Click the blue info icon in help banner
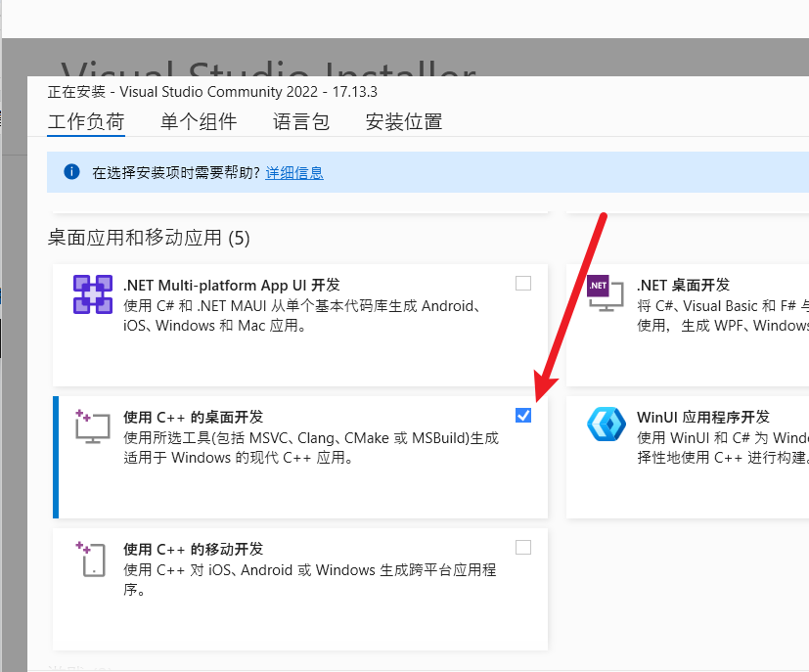The height and width of the screenshot is (672, 809). coord(71,172)
